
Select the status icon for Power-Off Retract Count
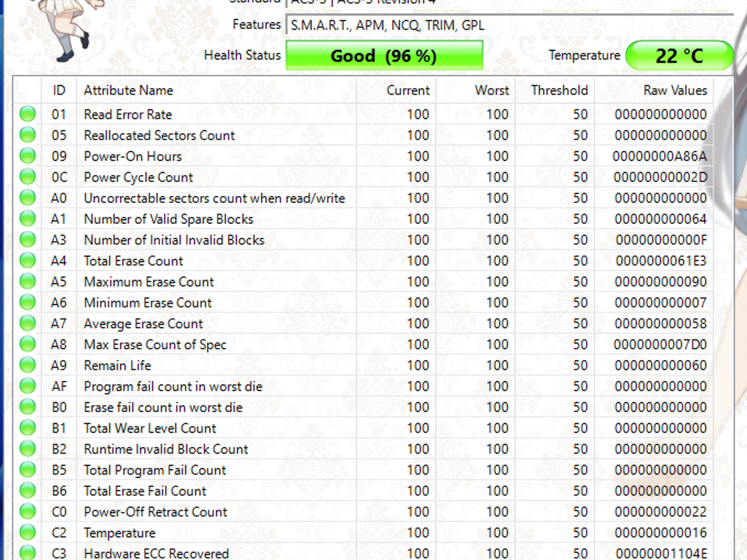pyautogui.click(x=28, y=512)
